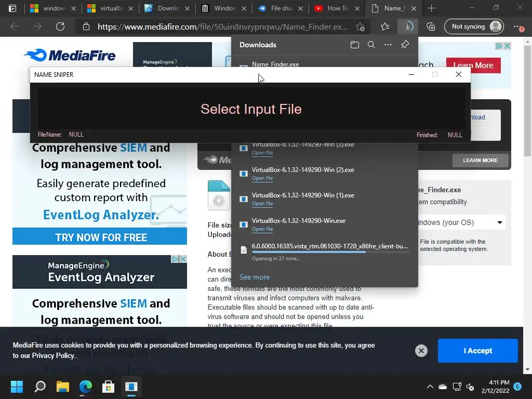The image size is (532, 399).
Task: Show hidden system tray icons
Action: [x=430, y=387]
